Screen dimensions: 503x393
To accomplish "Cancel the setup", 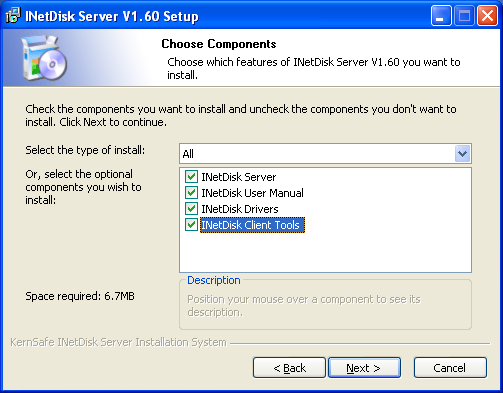I will [450, 368].
